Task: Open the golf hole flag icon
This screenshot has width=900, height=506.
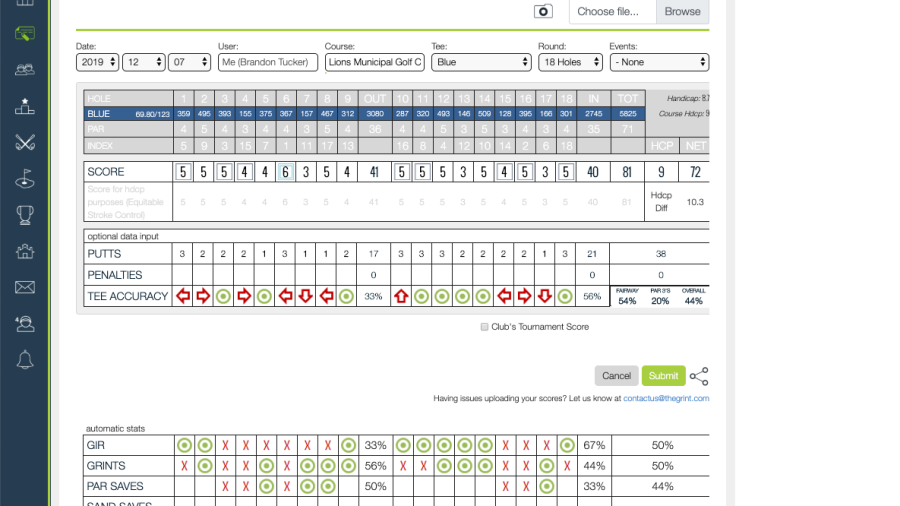Action: [25, 179]
